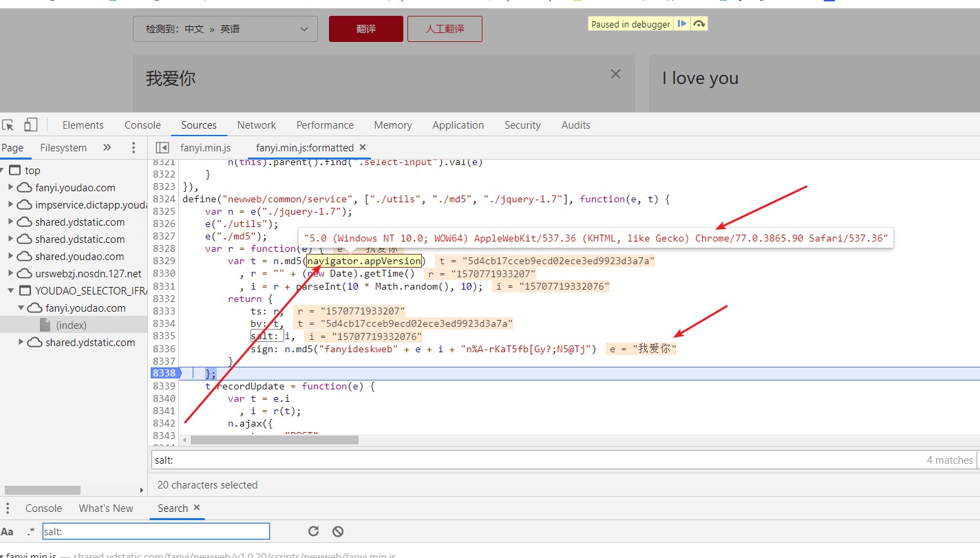Click the drawer search input field
This screenshot has width=980, height=558.
click(156, 531)
